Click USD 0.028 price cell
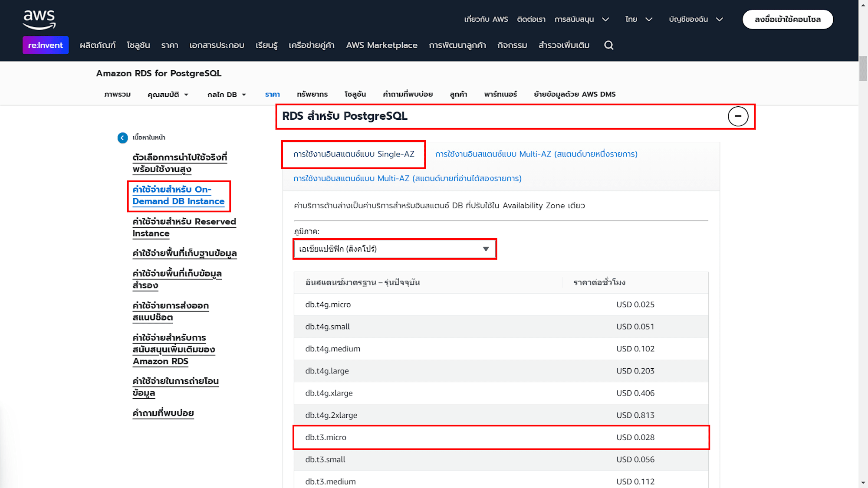This screenshot has width=868, height=488. 635,437
